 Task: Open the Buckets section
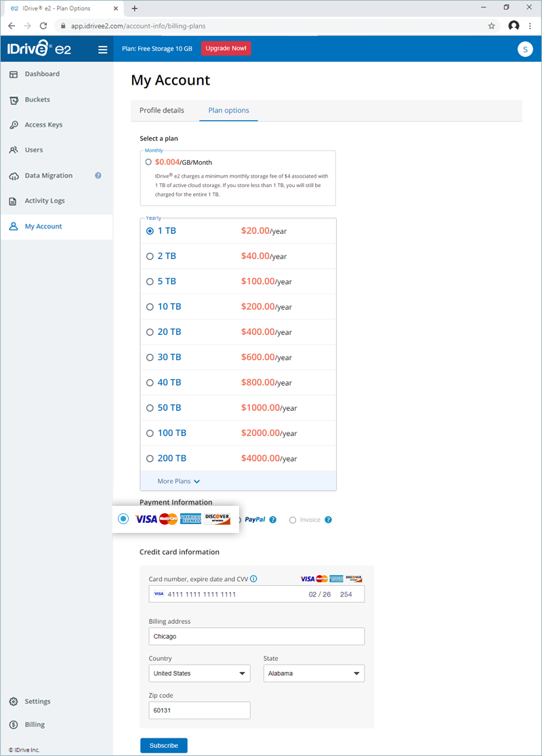42,99
